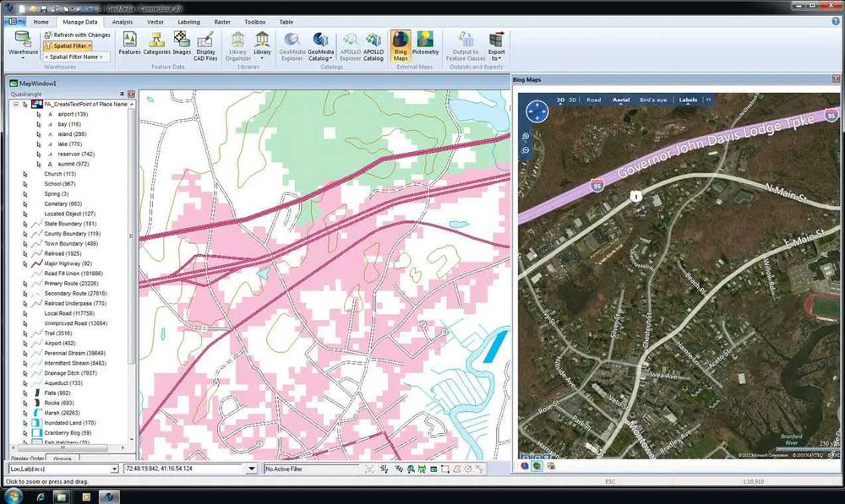Open the Table ribbon tab

pyautogui.click(x=286, y=22)
